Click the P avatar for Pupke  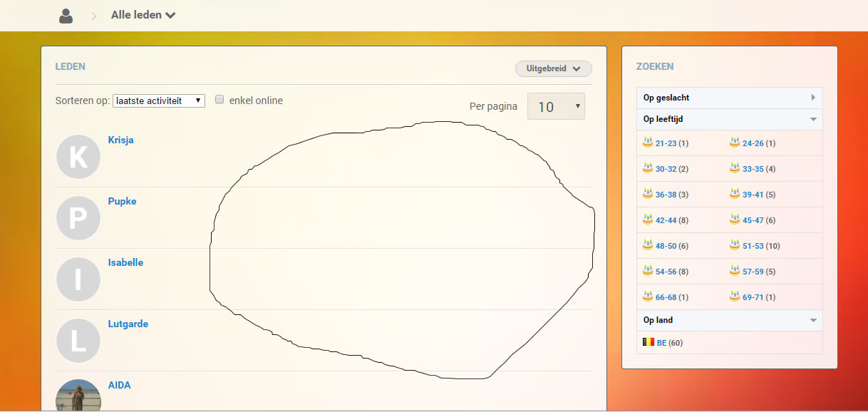click(x=78, y=218)
